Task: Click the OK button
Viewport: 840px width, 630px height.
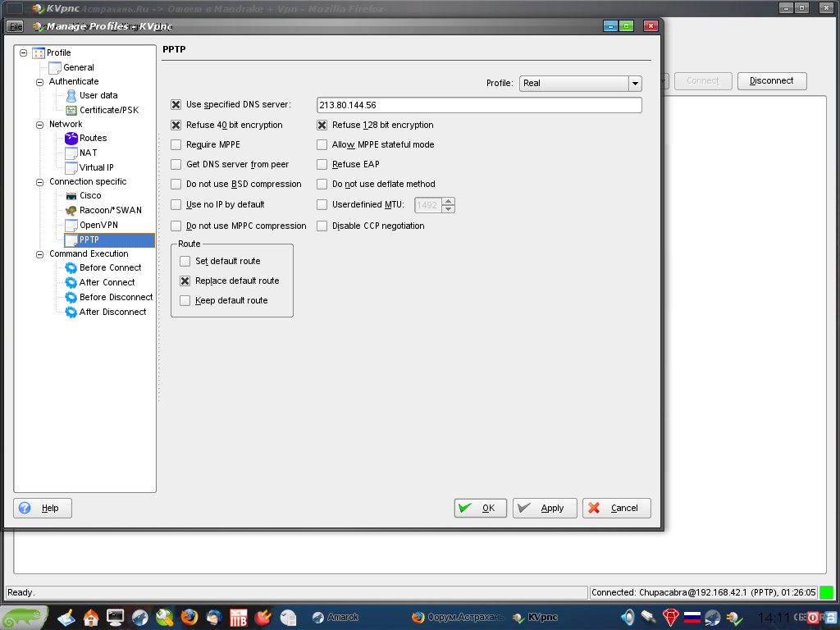Action: click(x=481, y=509)
